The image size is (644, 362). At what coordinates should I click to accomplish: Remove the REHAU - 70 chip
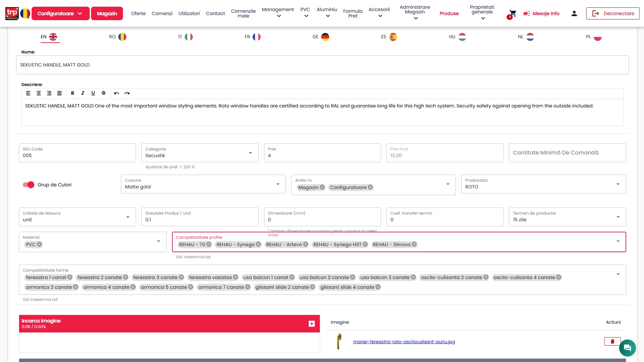(x=209, y=244)
